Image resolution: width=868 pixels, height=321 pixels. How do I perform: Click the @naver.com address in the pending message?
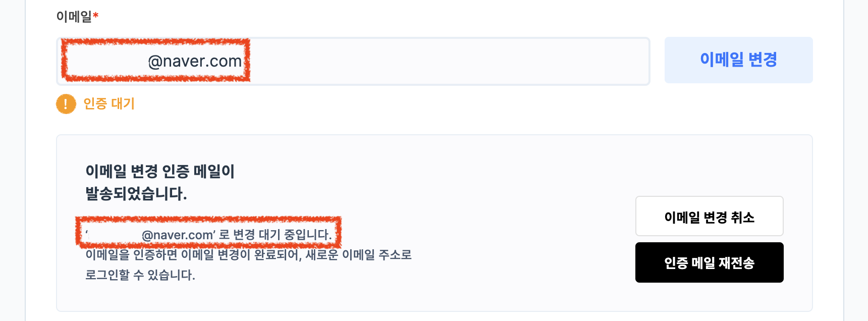(x=178, y=235)
